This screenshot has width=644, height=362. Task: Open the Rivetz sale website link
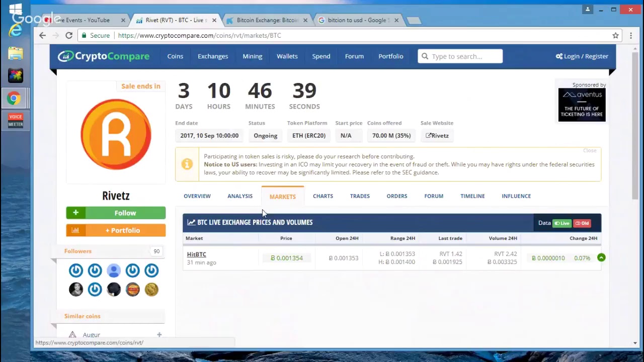(x=437, y=135)
